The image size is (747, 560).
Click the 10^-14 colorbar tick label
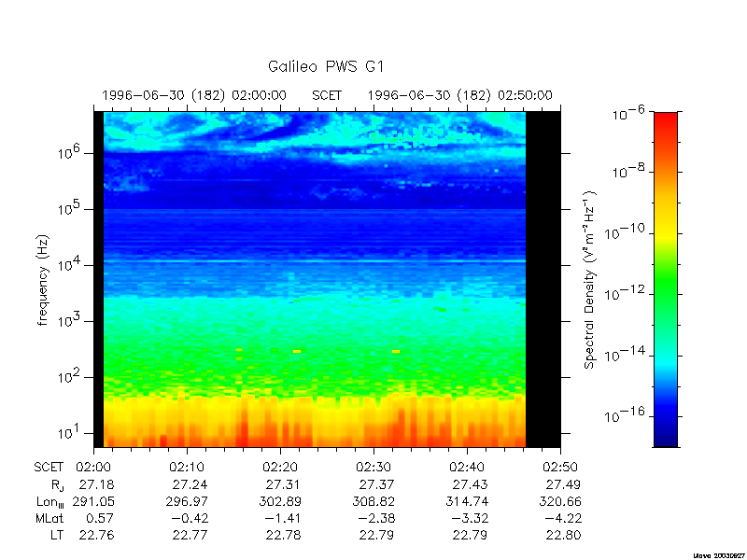pyautogui.click(x=625, y=355)
